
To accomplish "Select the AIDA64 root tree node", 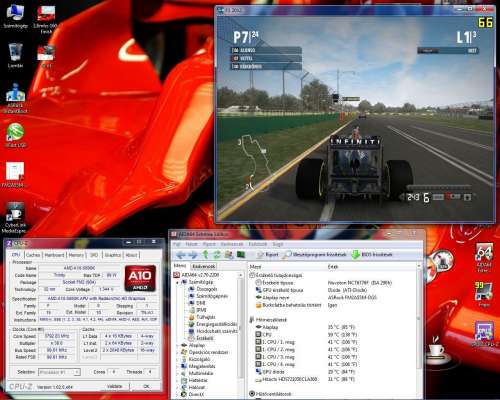I will [x=196, y=275].
